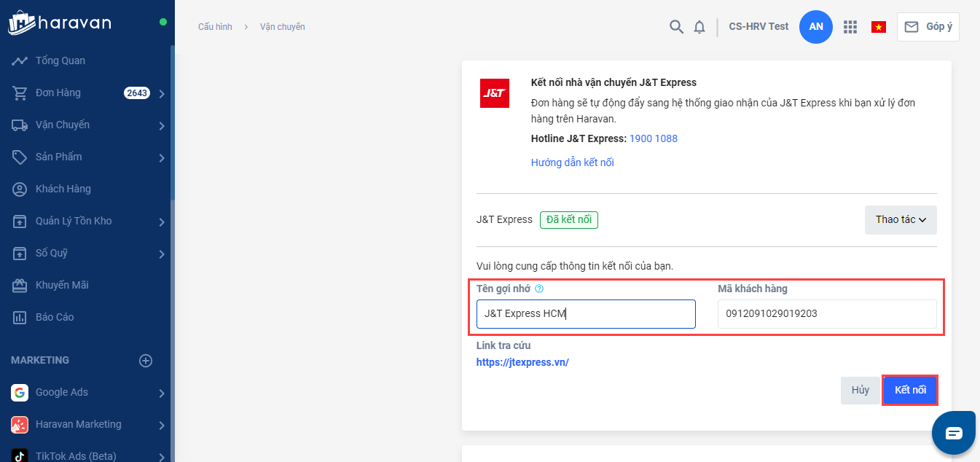
Task: Click the J&T Express logo
Action: pyautogui.click(x=495, y=93)
